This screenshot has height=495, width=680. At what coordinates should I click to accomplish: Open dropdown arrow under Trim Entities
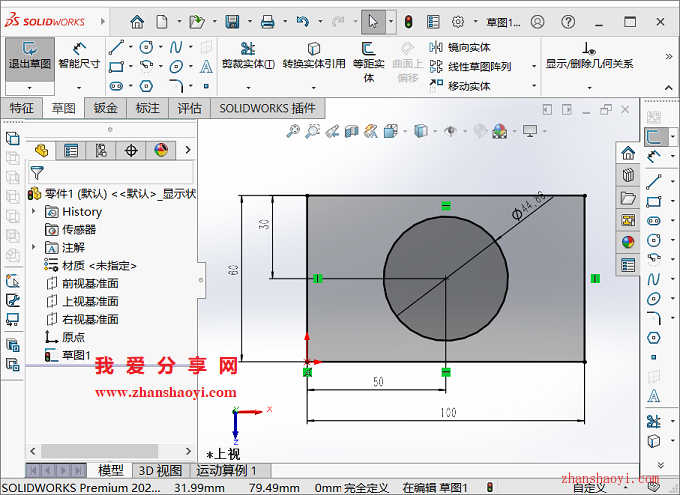(248, 88)
